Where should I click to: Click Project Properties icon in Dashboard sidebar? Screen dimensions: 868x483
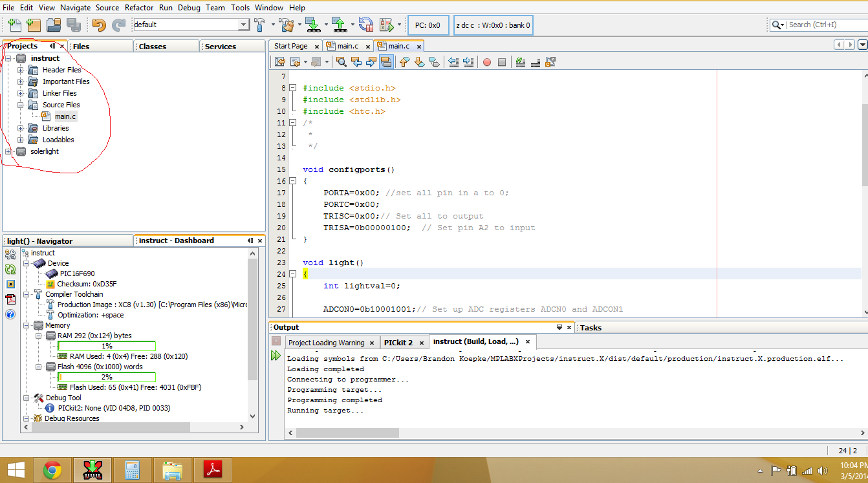click(x=10, y=254)
